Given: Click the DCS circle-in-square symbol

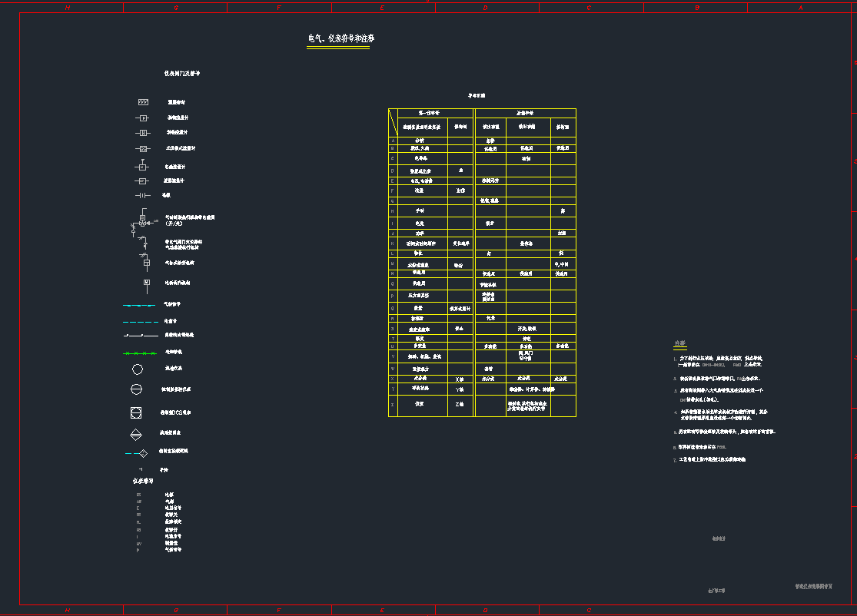Looking at the screenshot, I should pyautogui.click(x=136, y=412).
